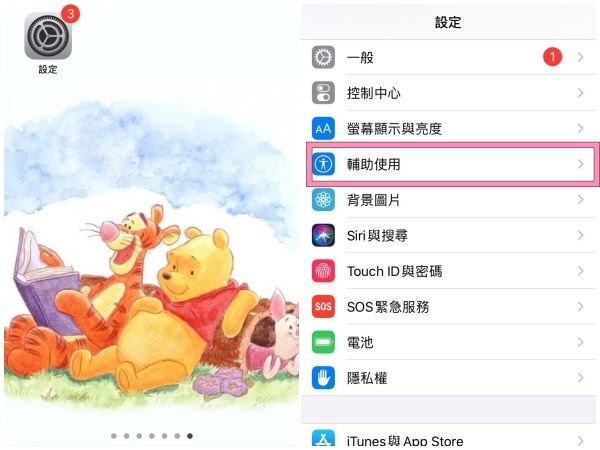600x450 pixels.
Task: Expand 輔助使用 using its chevron arrow
Action: point(580,164)
